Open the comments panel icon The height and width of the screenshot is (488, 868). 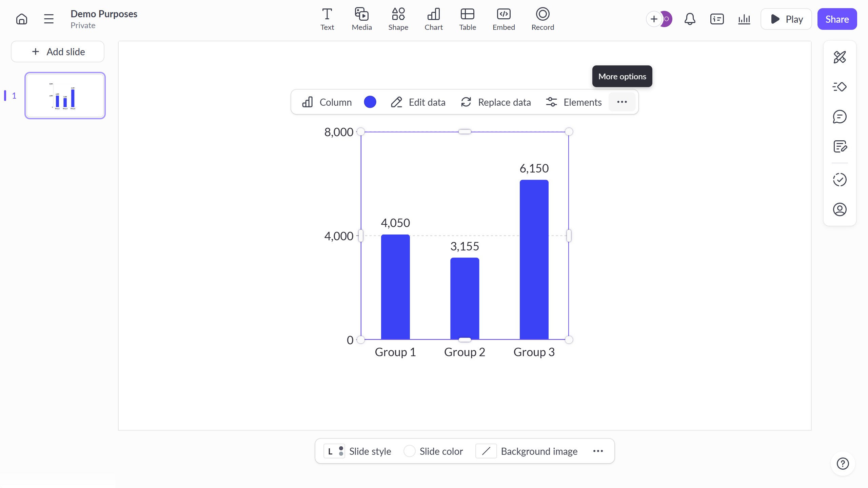tap(840, 117)
